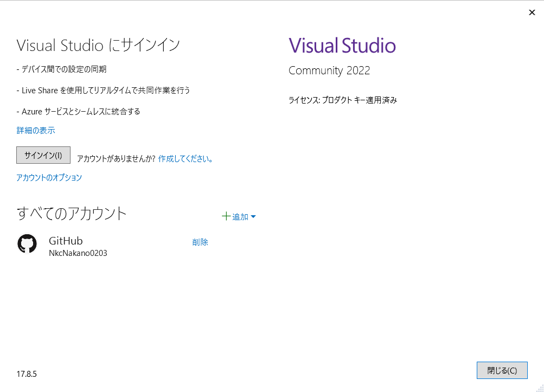Click the Azure サービス bullet text
This screenshot has width=544, height=392.
pyautogui.click(x=79, y=112)
